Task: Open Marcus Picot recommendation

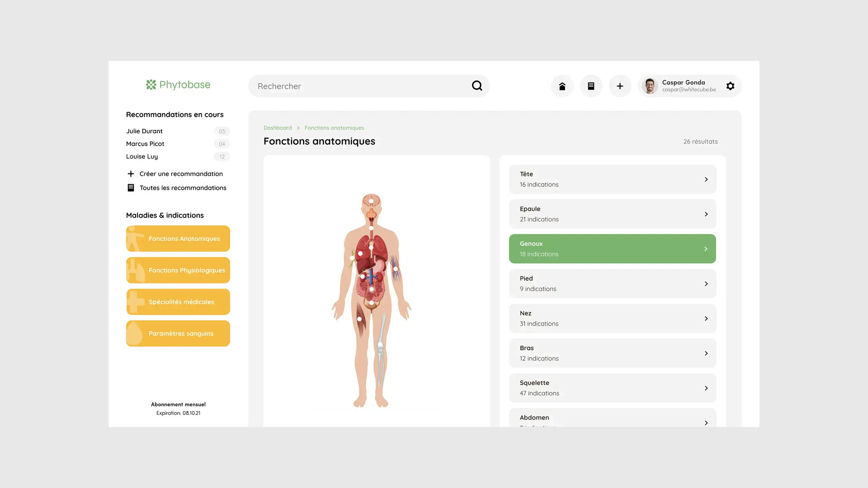Action: pyautogui.click(x=145, y=144)
